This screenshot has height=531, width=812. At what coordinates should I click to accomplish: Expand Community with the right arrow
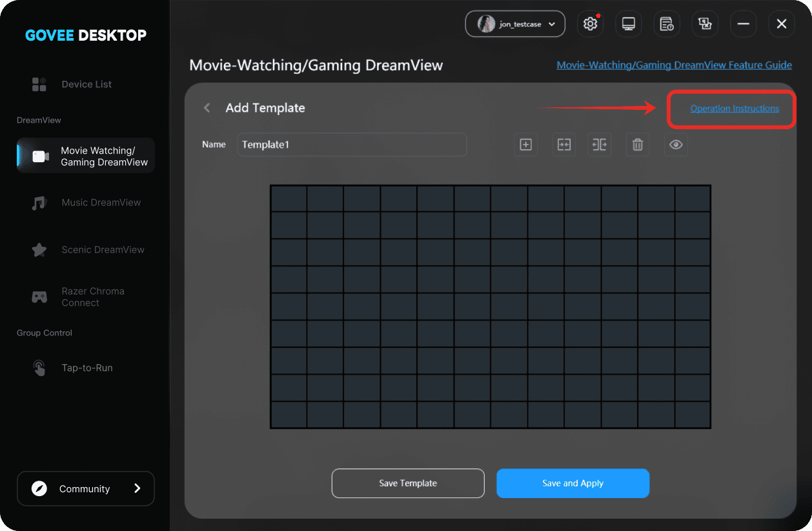(137, 488)
